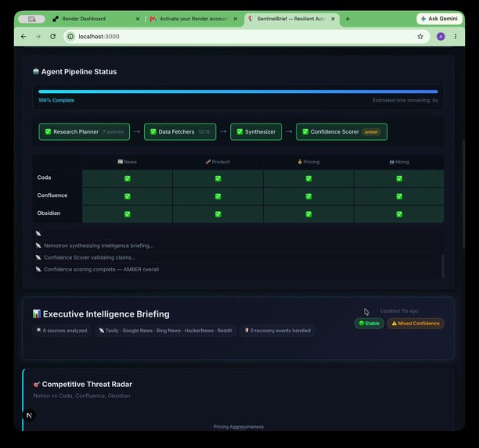This screenshot has height=448, width=479.
Task: Close the Render Dashboard tab
Action: tap(138, 19)
